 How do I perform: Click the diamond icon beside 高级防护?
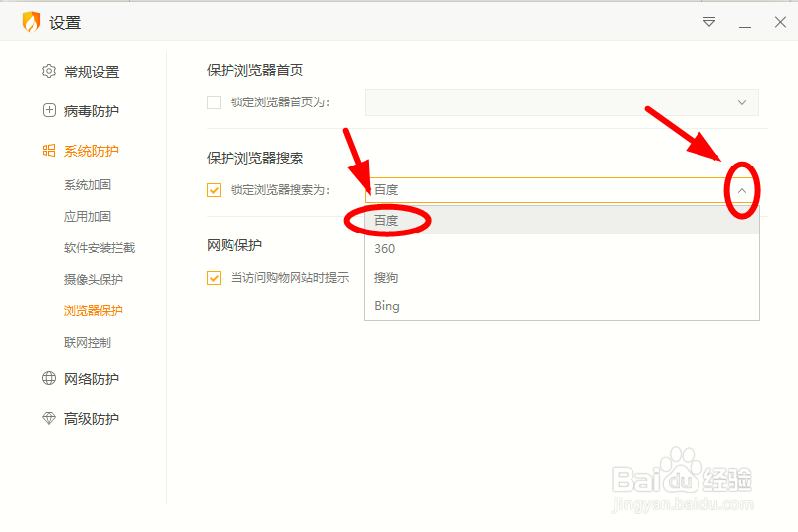tap(49, 418)
